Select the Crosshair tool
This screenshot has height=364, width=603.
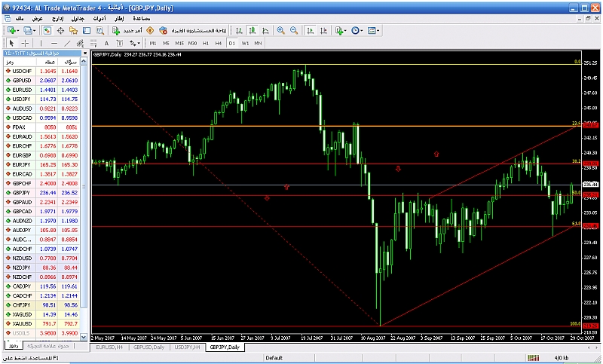pyautogui.click(x=25, y=43)
